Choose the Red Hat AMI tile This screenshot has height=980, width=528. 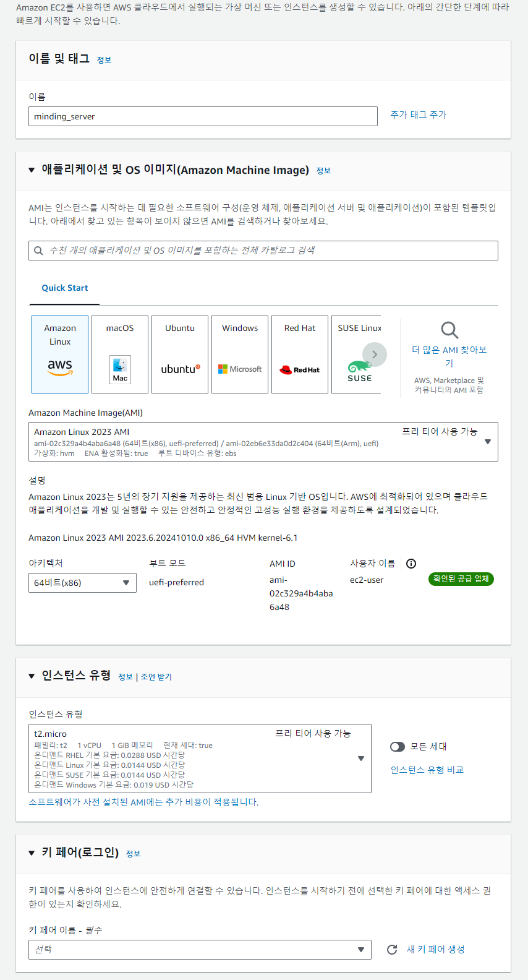click(300, 355)
